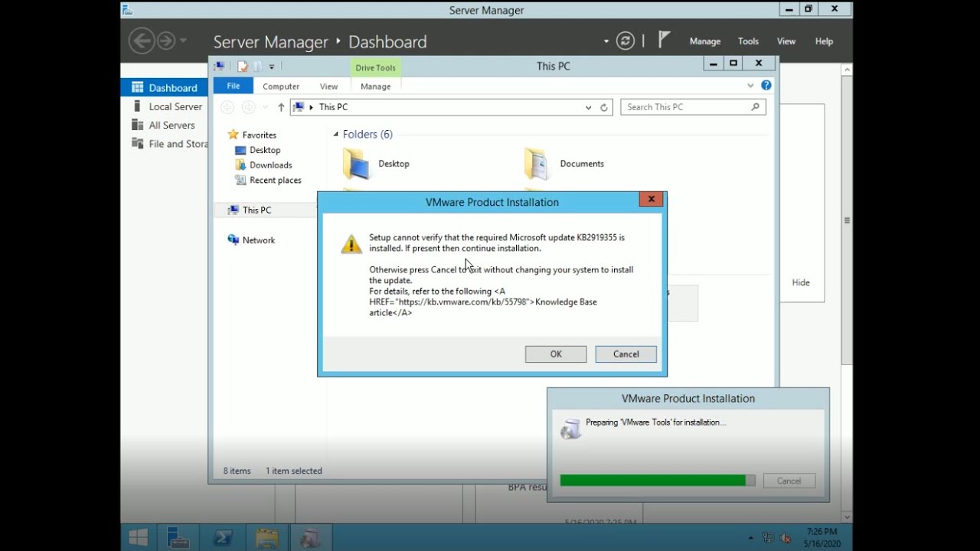Select Desktop under Favorites
This screenshot has width=980, height=551.
point(265,150)
